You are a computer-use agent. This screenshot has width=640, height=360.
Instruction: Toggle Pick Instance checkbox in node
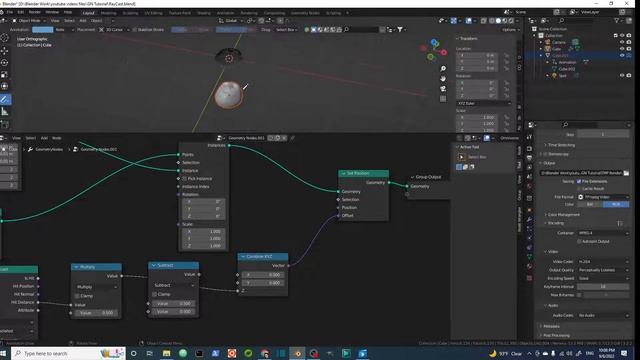tap(184, 178)
